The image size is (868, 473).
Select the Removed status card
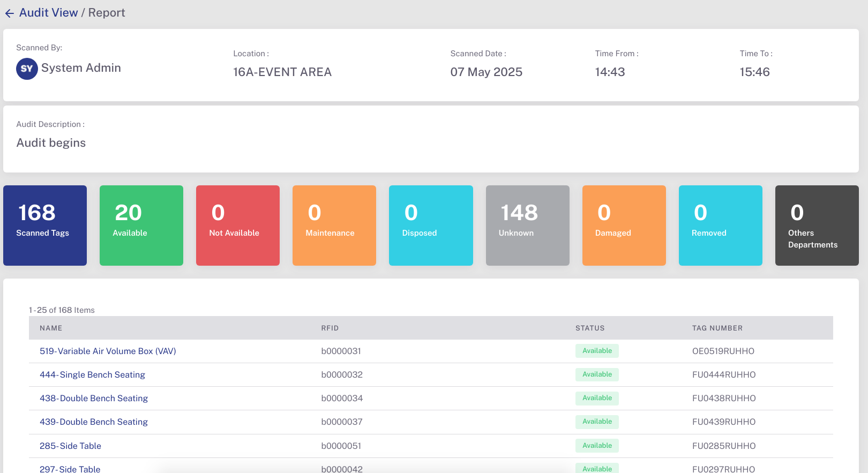(x=720, y=226)
